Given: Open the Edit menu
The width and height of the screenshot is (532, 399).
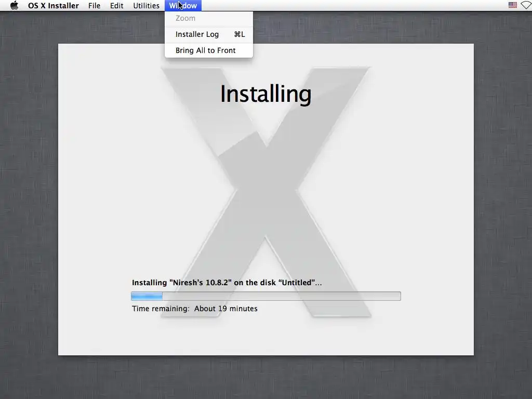Looking at the screenshot, I should [x=116, y=5].
